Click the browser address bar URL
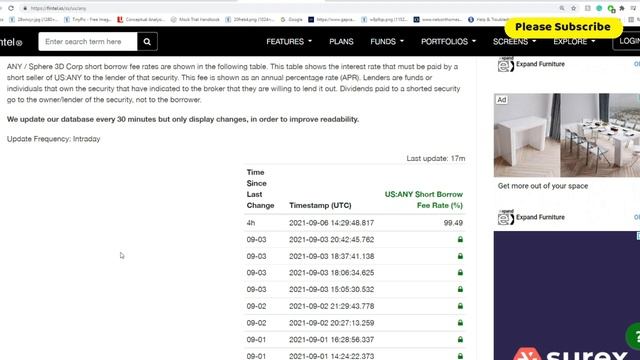 point(58,8)
